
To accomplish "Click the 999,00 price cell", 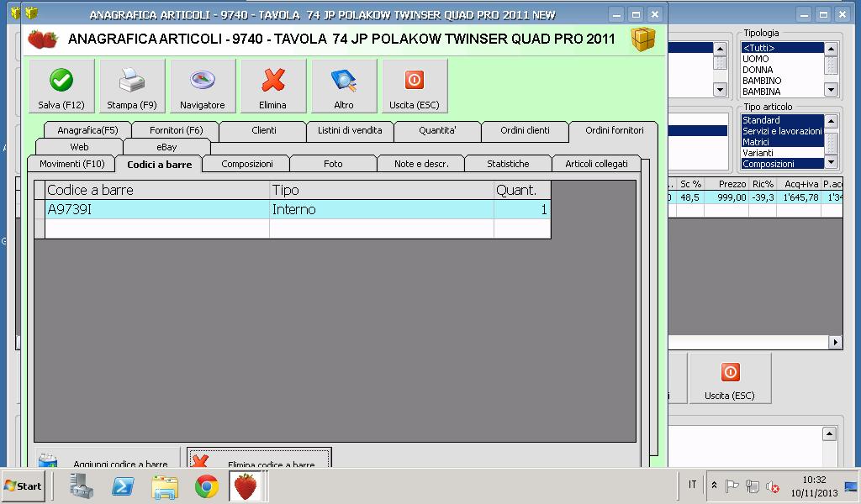I will pyautogui.click(x=726, y=197).
